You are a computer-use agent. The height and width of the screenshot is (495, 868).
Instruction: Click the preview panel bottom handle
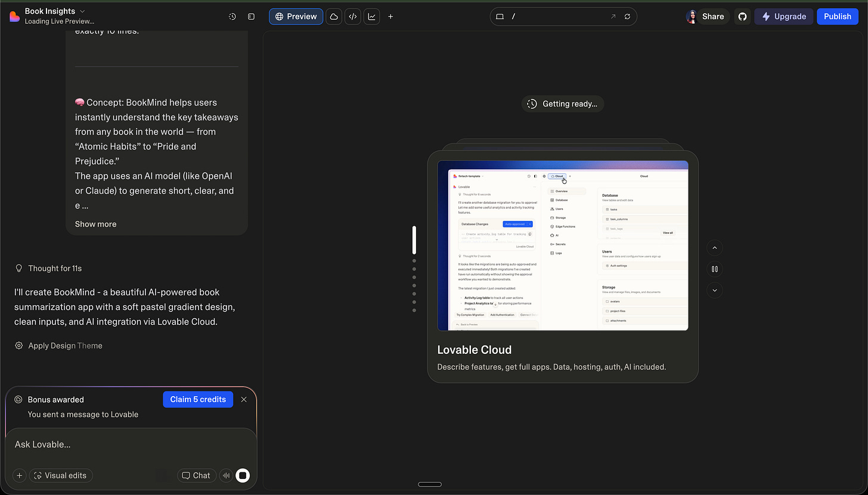point(430,484)
